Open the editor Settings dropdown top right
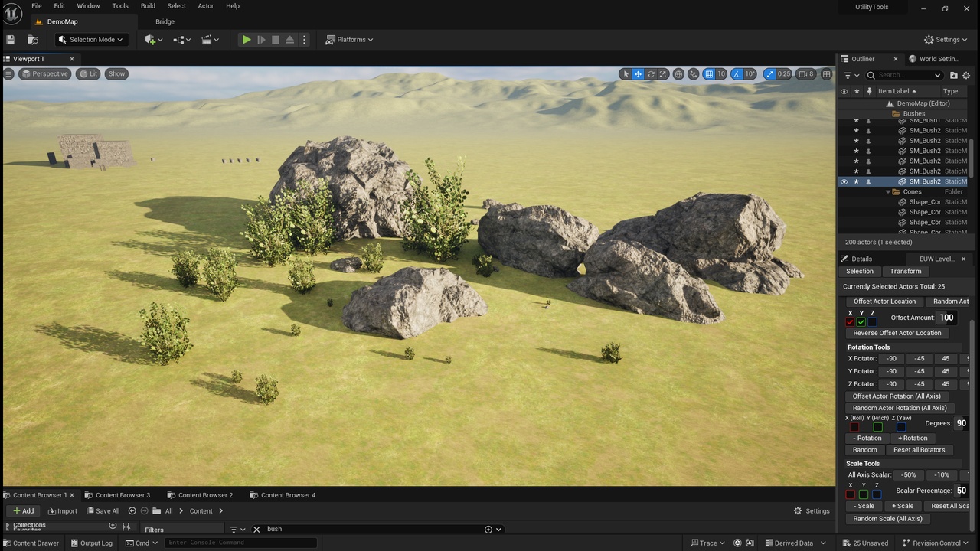 tap(946, 40)
